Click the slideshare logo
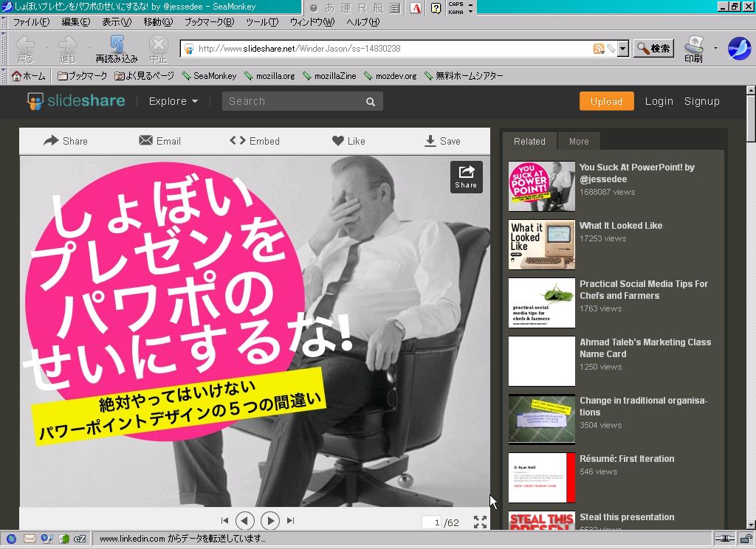 click(76, 101)
